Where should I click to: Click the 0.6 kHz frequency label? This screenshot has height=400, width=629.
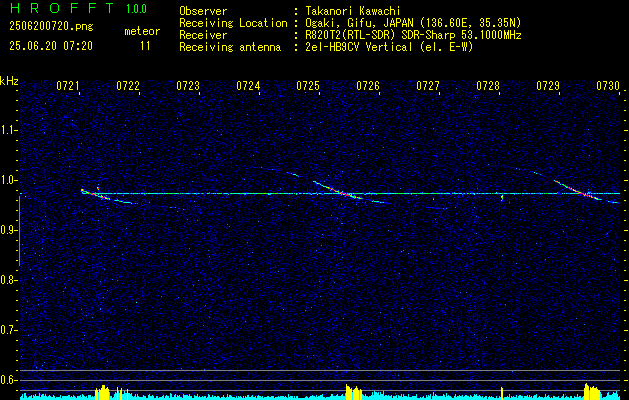pos(8,380)
